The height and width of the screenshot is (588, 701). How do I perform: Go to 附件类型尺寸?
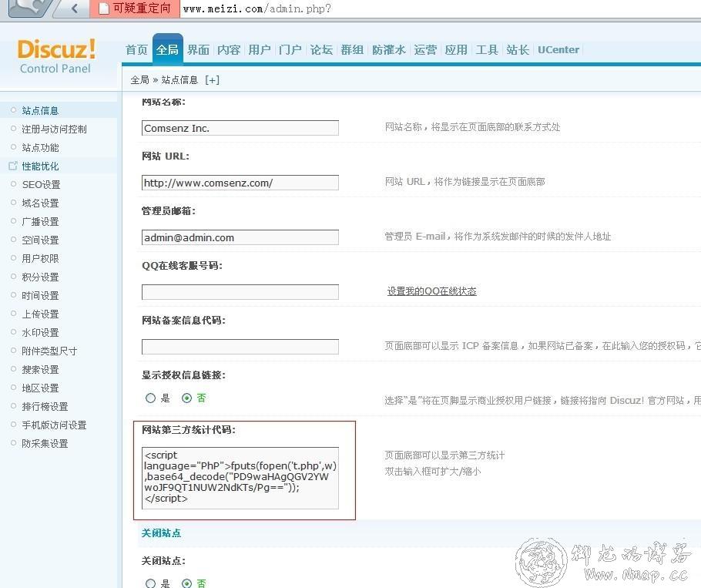click(49, 351)
